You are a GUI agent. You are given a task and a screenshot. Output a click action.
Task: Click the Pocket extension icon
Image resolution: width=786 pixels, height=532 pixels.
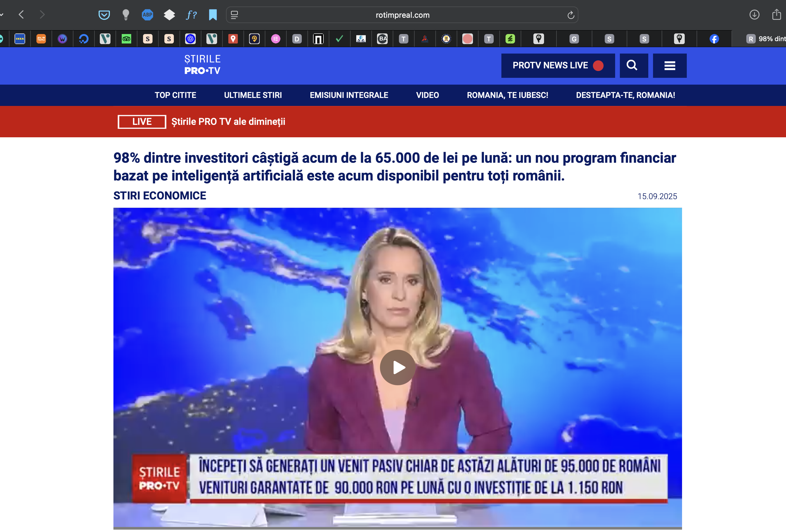[x=104, y=15]
